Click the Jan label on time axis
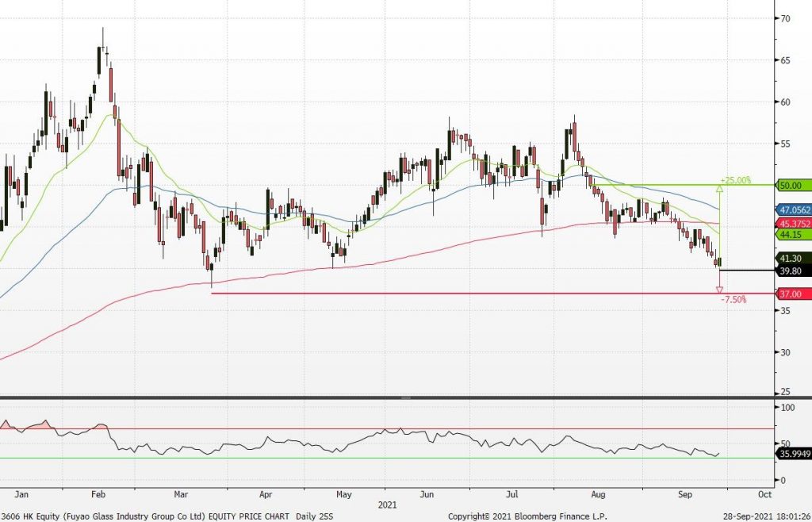 (21, 494)
